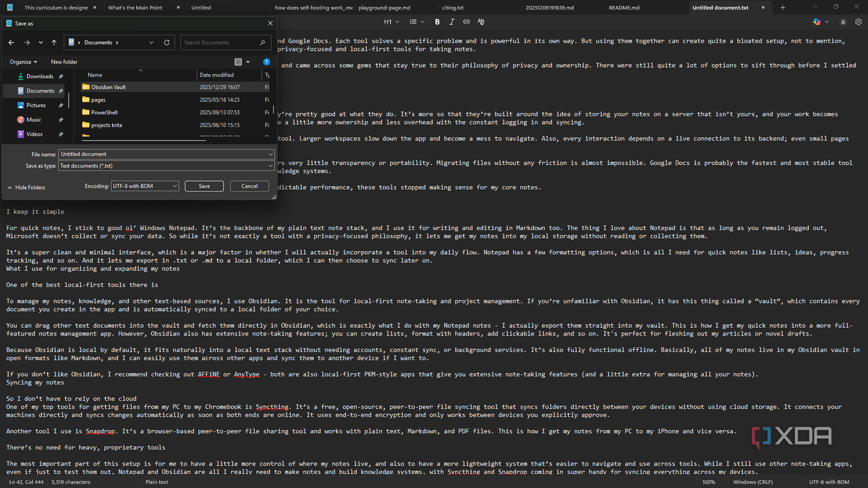Collapse the dialog with Hide Folders
The width and height of the screenshot is (868, 488).
(x=27, y=187)
